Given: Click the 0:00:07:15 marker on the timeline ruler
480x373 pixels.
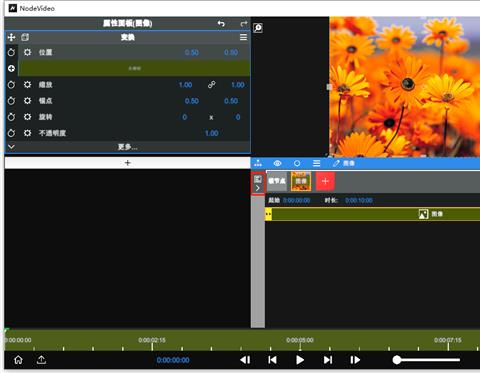Looking at the screenshot, I should tap(448, 340).
